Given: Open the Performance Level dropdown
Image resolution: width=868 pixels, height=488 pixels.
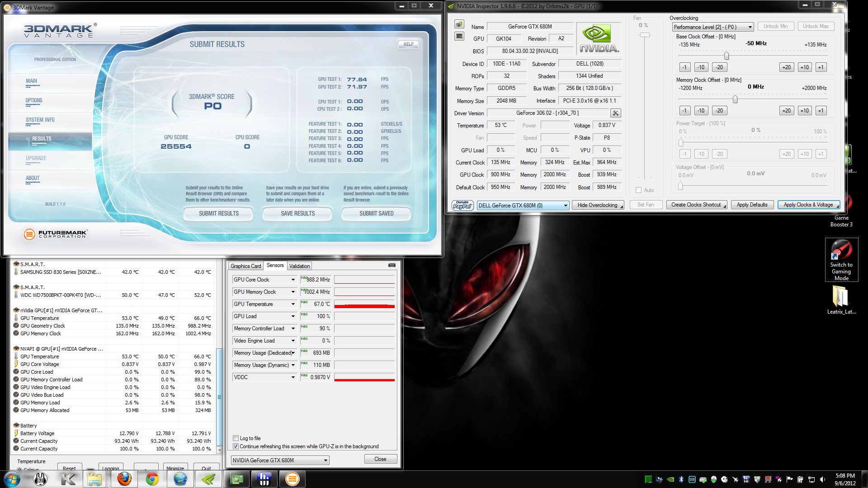Looking at the screenshot, I should click(x=712, y=27).
